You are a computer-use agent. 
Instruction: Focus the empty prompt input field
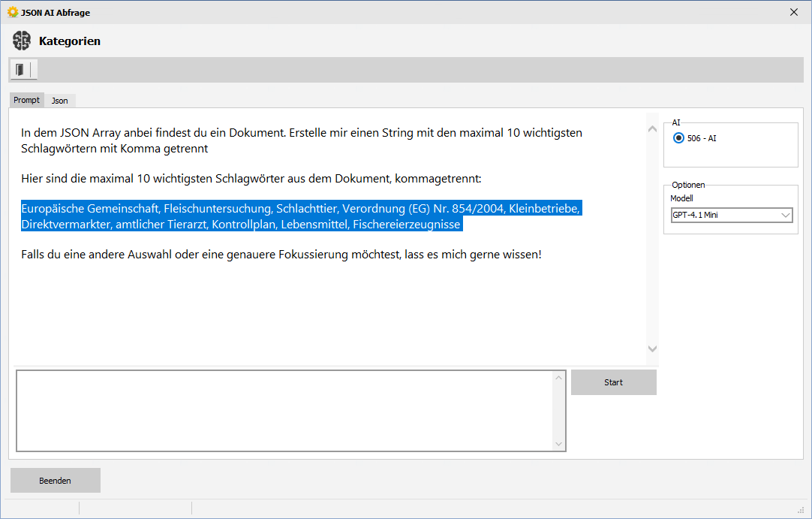point(285,411)
